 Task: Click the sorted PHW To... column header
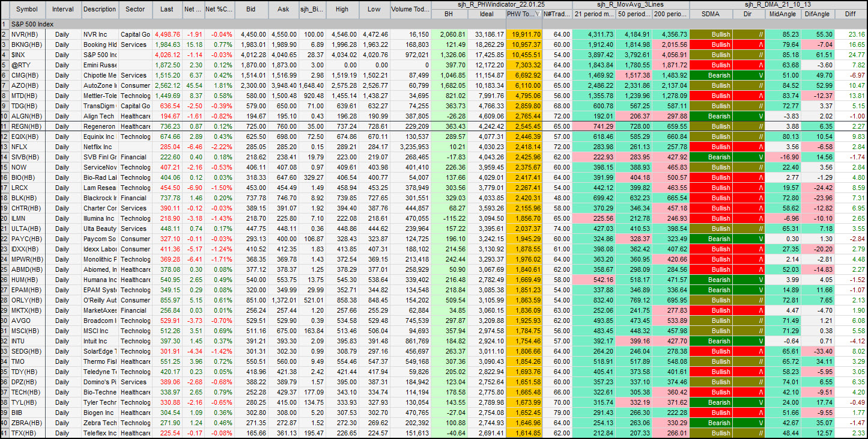coord(524,13)
